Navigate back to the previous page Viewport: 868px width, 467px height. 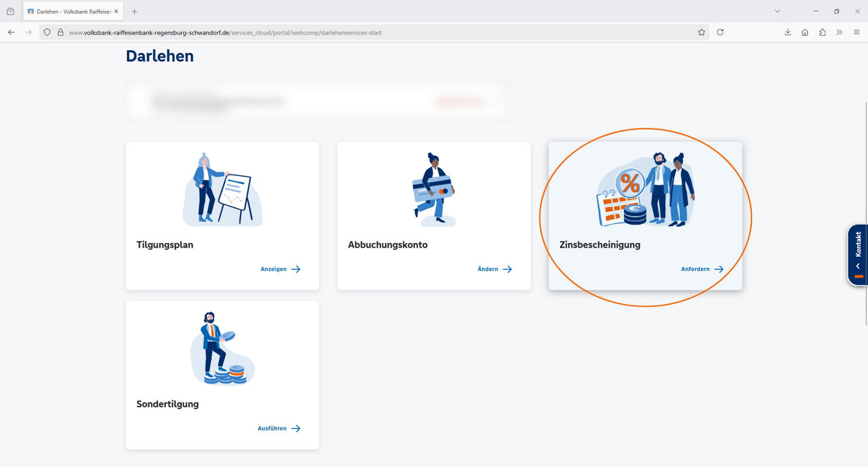(x=11, y=32)
